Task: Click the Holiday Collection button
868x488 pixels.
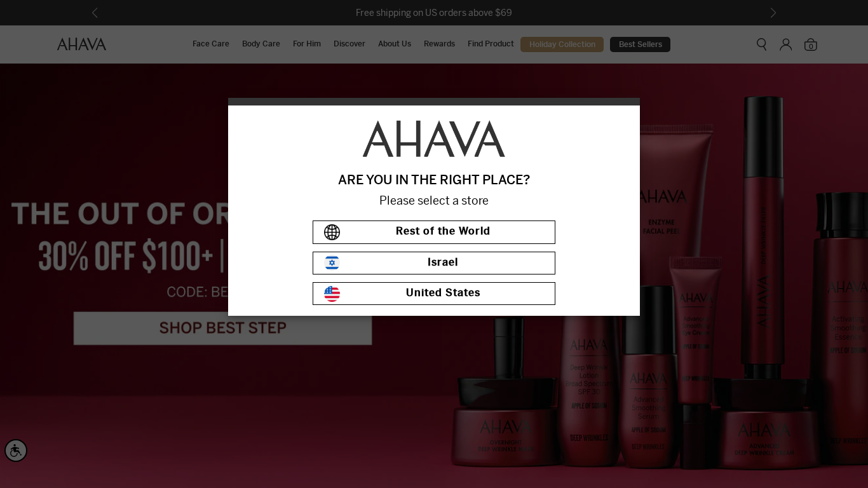Action: pyautogui.click(x=562, y=44)
